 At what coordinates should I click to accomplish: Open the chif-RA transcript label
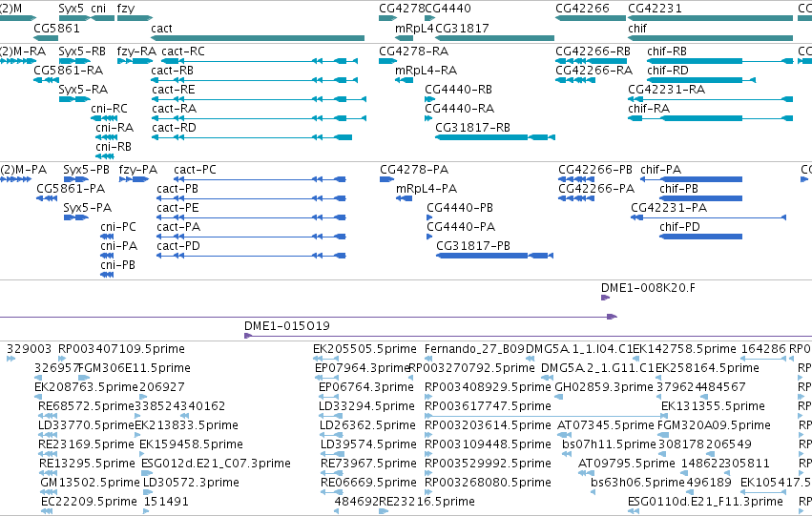tap(649, 109)
